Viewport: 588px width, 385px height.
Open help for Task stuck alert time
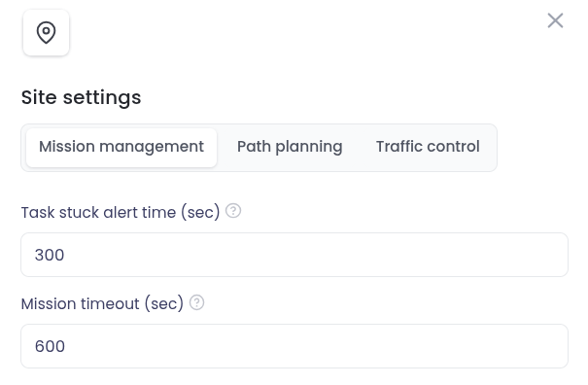233,211
